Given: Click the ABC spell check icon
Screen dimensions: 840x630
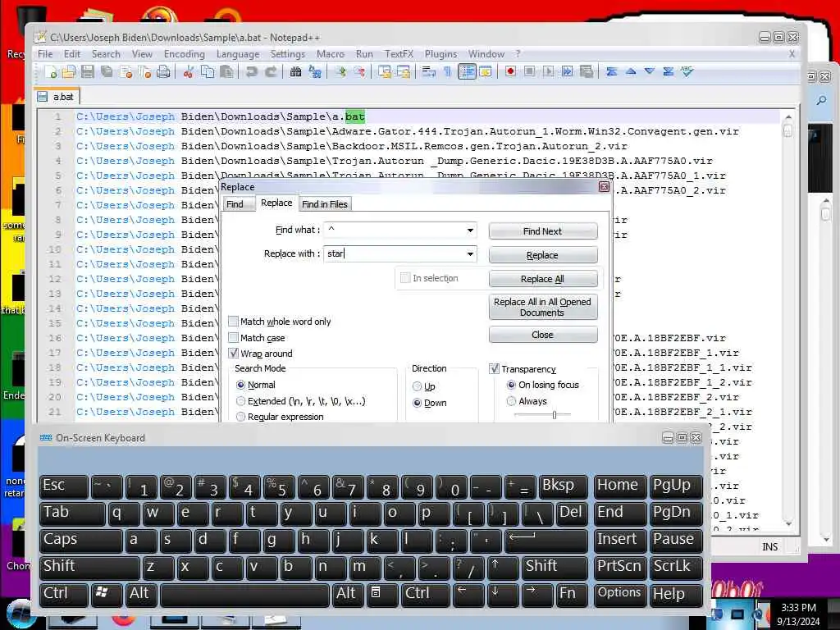Looking at the screenshot, I should pyautogui.click(x=687, y=71).
